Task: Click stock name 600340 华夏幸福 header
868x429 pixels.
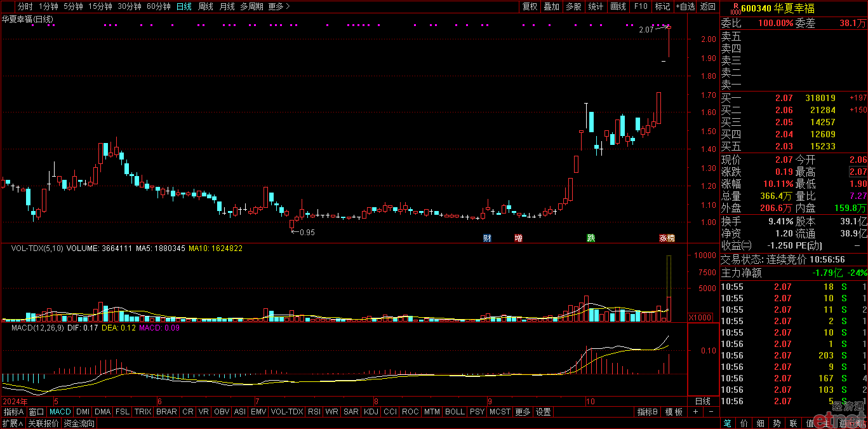Action: [778, 9]
